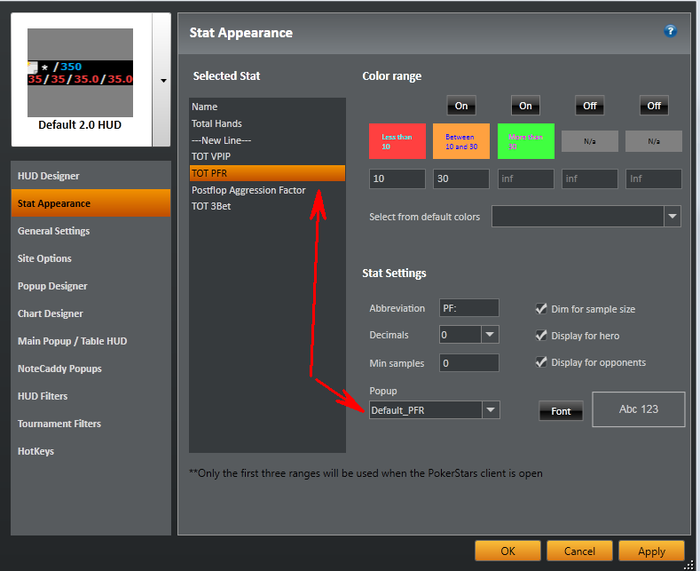Screen dimensions: 700x571
Task: Click the last N/a color swatch
Action: point(654,141)
